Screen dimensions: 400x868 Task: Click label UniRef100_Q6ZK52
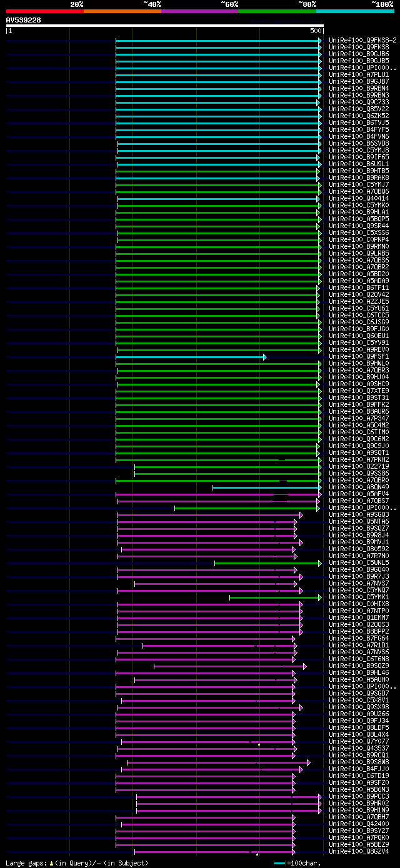point(359,116)
